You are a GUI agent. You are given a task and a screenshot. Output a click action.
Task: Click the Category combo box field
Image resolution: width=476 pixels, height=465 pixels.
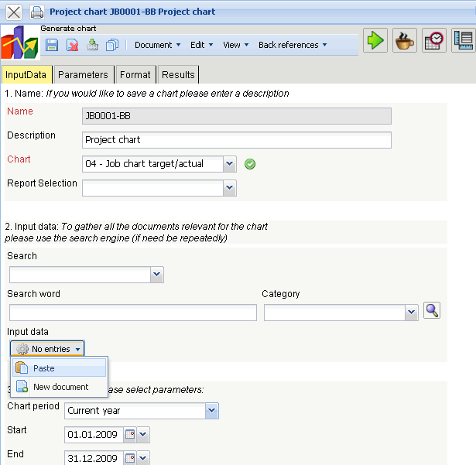334,313
